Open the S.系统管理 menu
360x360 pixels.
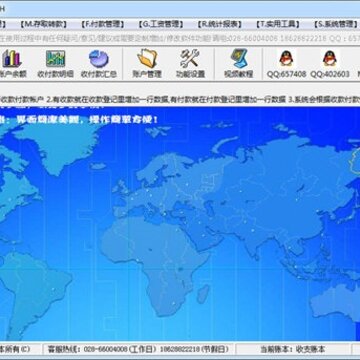pos(336,24)
